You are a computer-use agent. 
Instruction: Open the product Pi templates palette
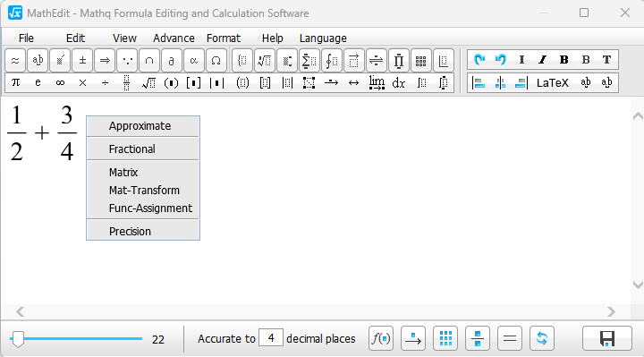[x=398, y=61]
